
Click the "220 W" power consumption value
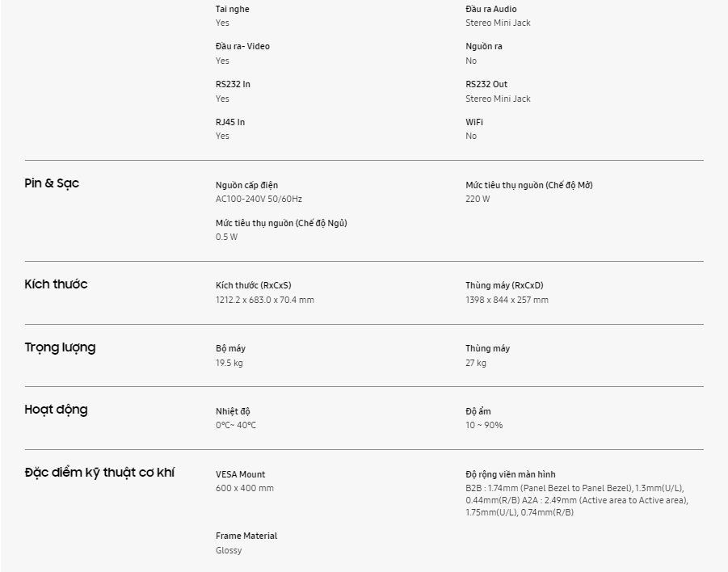pyautogui.click(x=478, y=199)
